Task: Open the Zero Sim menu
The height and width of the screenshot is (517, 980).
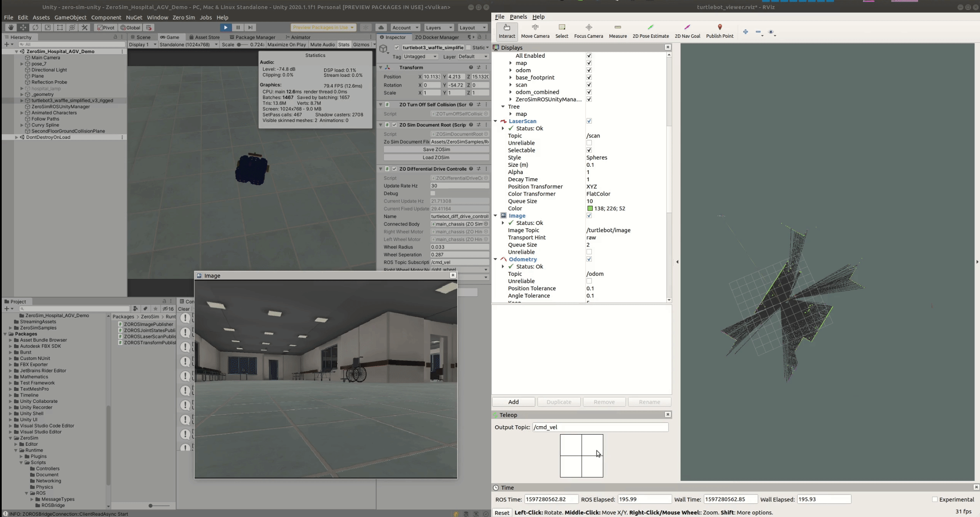Action: pyautogui.click(x=183, y=17)
